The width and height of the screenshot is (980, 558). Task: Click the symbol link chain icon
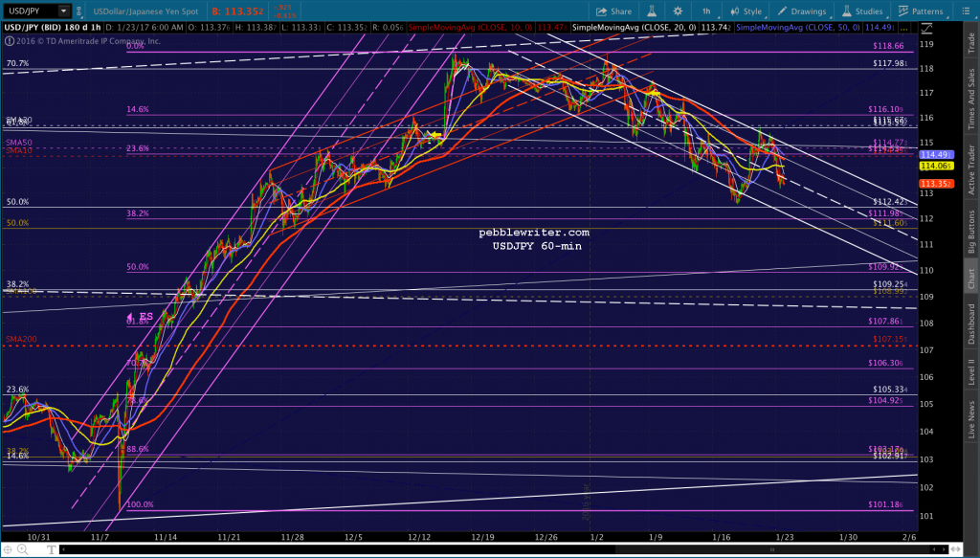[79, 11]
